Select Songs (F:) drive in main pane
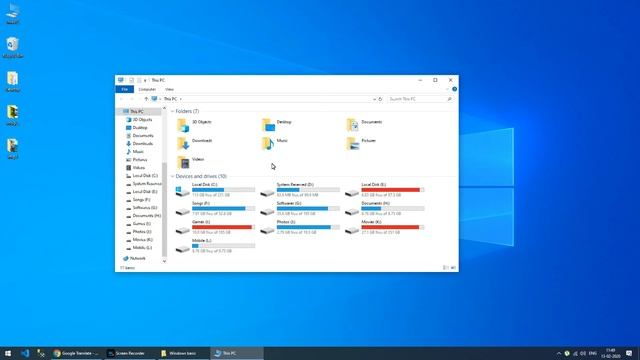The width and height of the screenshot is (640, 360). pyautogui.click(x=215, y=209)
